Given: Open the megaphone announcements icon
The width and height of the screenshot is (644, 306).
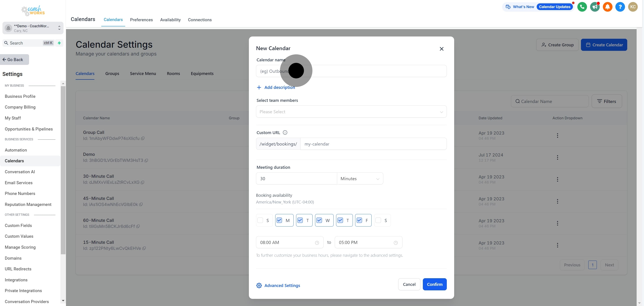Looking at the screenshot, I should 595,7.
